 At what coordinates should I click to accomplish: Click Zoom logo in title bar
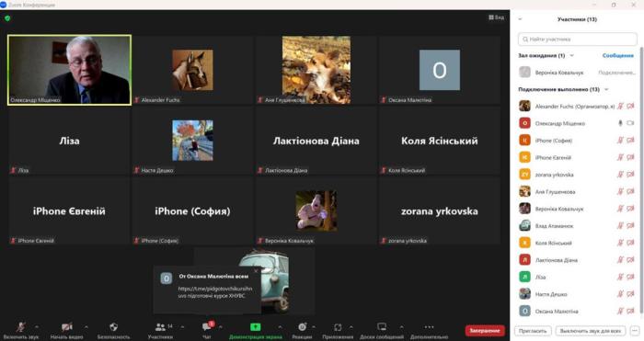point(4,5)
